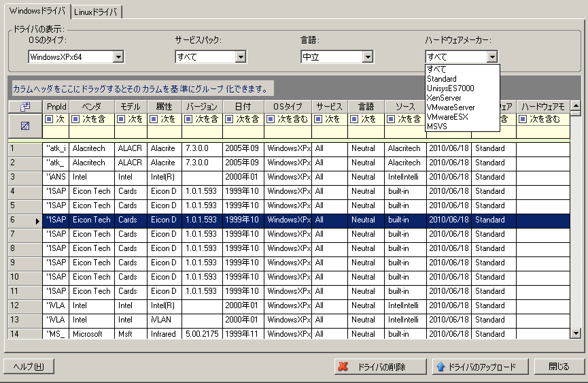Image resolution: width=588 pixels, height=383 pixels.
Task: Click 7.3.0.0 version cell in row 1
Action: pyautogui.click(x=202, y=148)
